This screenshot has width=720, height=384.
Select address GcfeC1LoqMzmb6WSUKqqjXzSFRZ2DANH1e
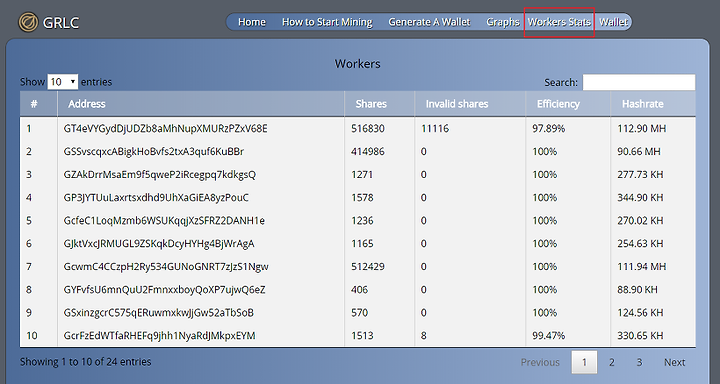click(x=164, y=220)
